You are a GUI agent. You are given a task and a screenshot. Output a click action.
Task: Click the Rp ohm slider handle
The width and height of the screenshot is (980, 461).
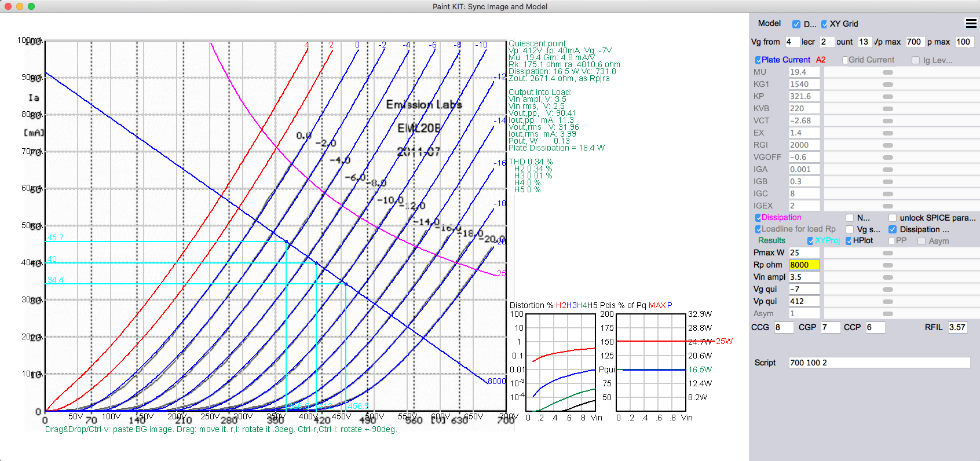click(887, 265)
